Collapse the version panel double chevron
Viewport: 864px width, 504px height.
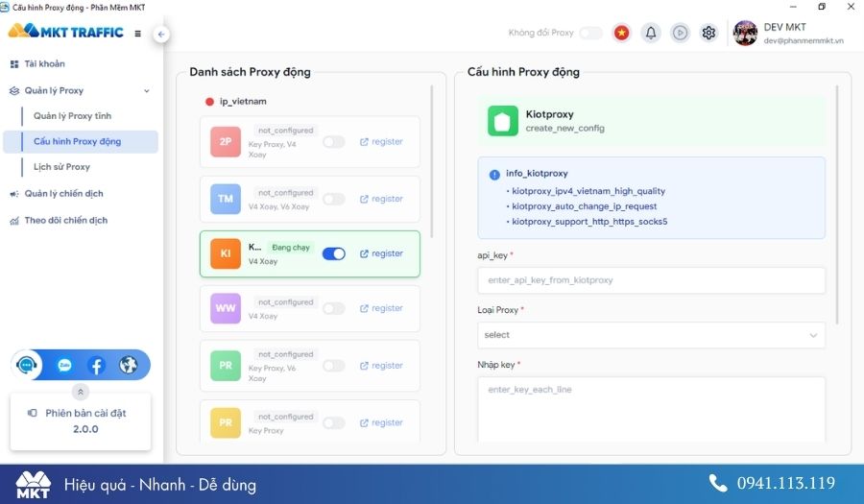point(81,392)
